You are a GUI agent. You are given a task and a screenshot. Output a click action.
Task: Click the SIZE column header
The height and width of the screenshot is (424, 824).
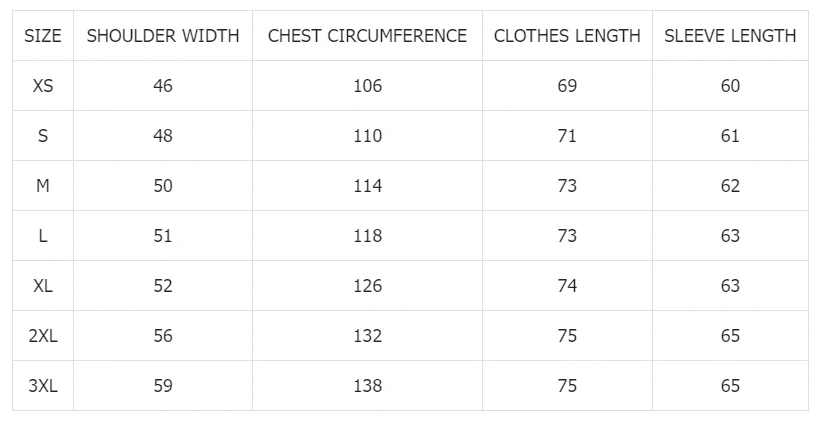click(x=43, y=36)
